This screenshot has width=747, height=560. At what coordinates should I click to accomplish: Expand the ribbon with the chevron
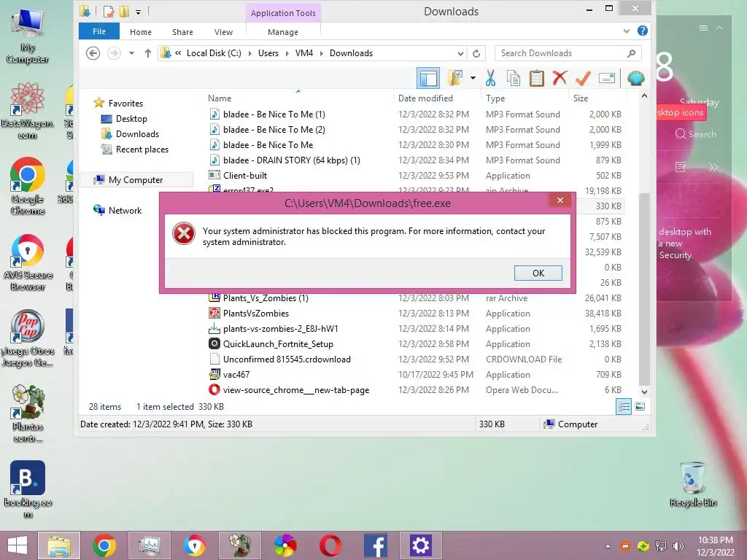(x=627, y=31)
